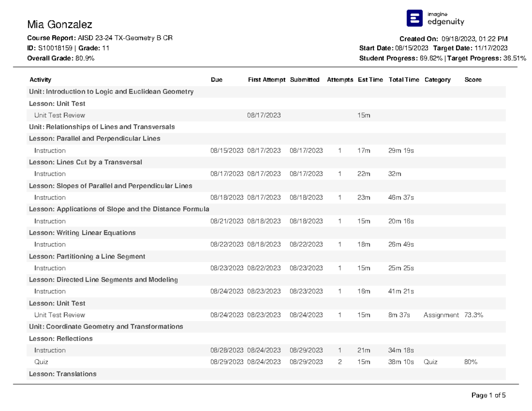Click the Target Date 11/17/2023 text
532x411 pixels.
coord(470,48)
